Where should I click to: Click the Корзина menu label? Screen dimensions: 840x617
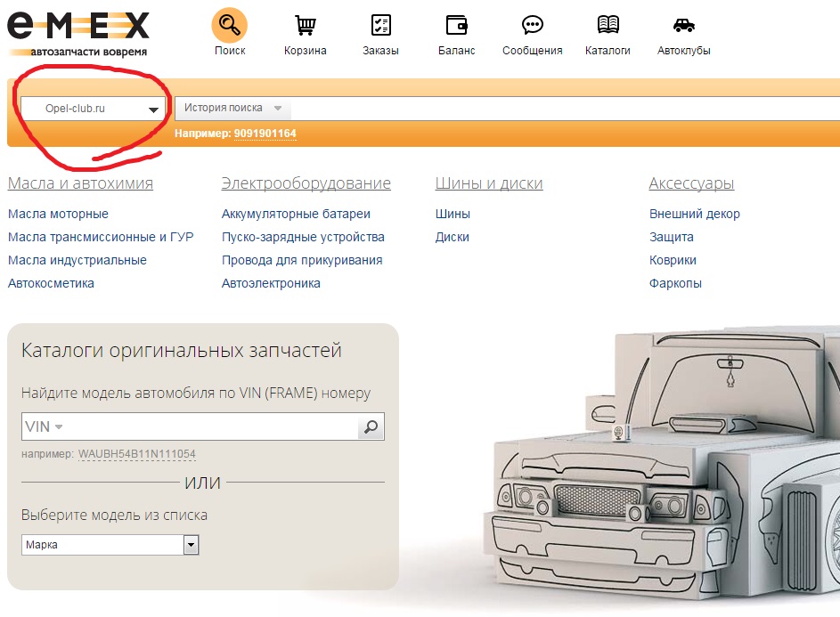306,51
